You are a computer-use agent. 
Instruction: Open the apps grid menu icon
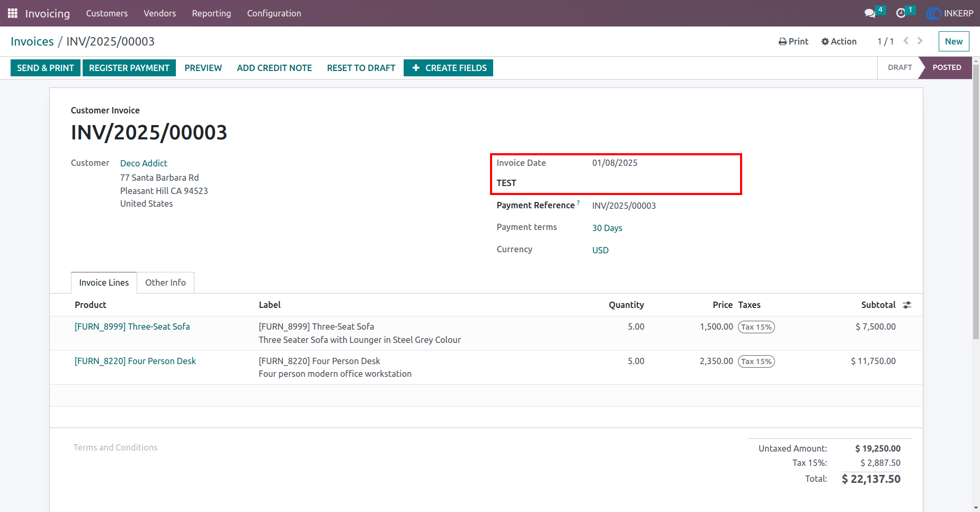pos(13,13)
